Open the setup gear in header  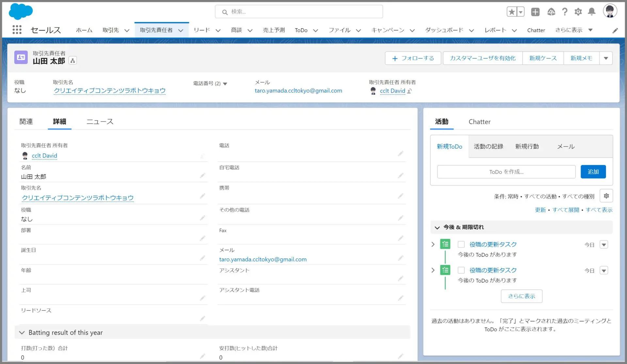(578, 12)
